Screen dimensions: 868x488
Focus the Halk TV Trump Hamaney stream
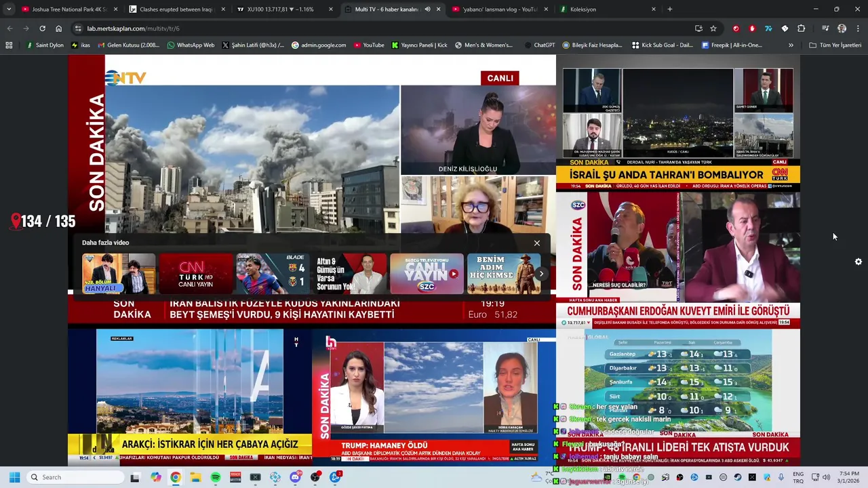434,396
